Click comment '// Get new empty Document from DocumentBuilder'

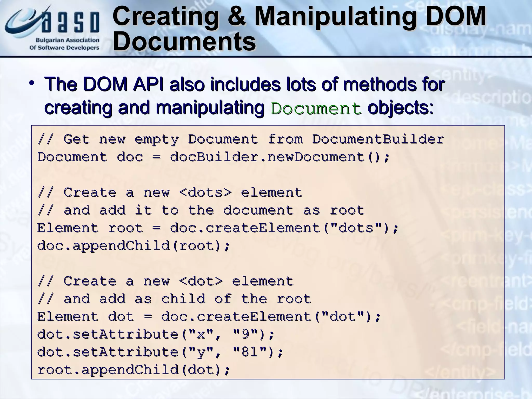241,140
